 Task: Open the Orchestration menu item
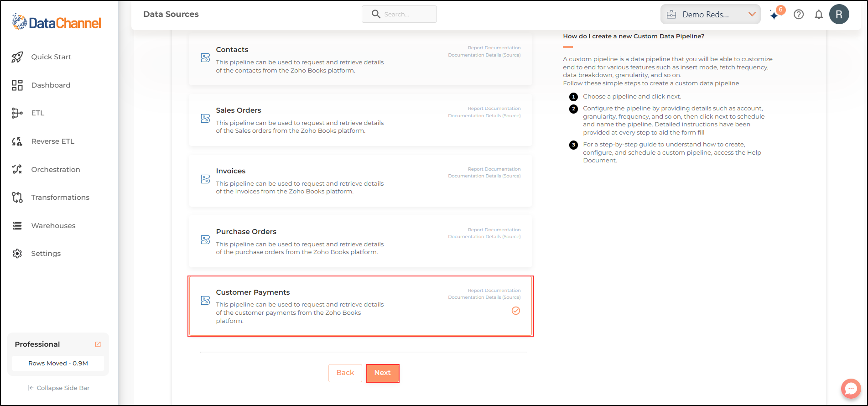(56, 170)
